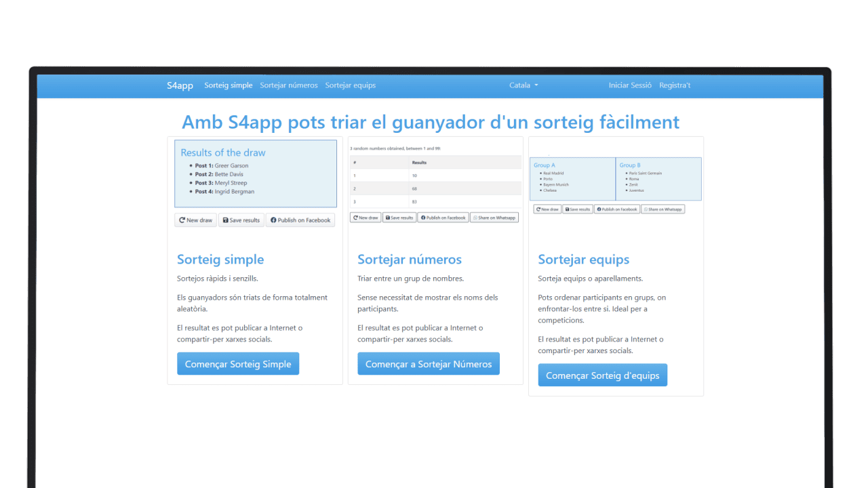
Task: Click the WhatsApp icon in the numbers card Share button
Action: [x=475, y=218]
